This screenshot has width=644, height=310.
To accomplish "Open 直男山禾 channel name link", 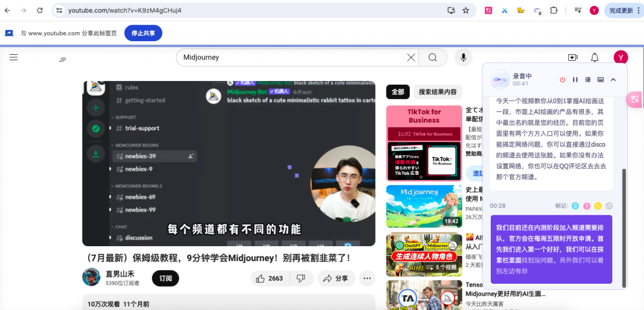I will [120, 274].
